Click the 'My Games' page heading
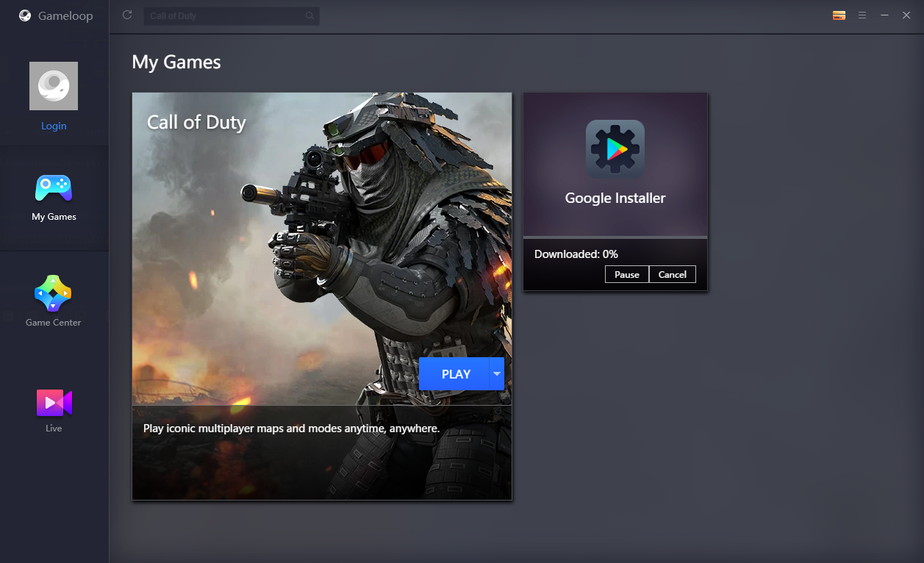The image size is (924, 563). (x=176, y=62)
